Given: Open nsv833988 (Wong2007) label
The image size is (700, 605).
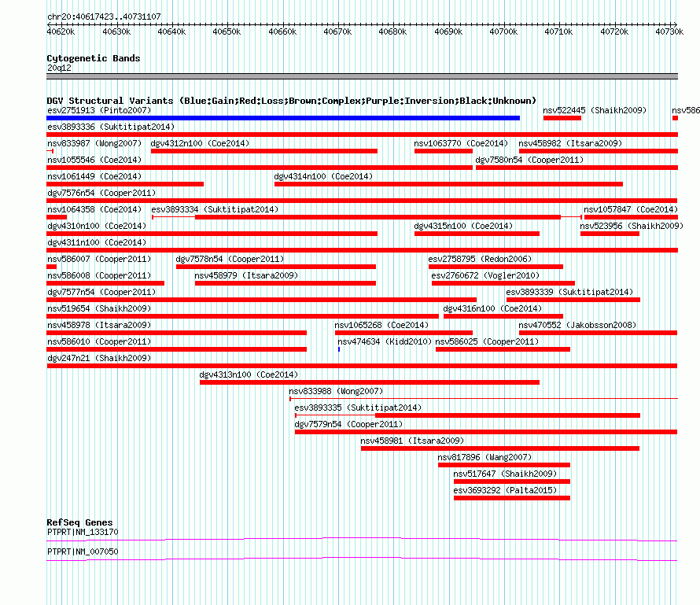Looking at the screenshot, I should click(336, 391).
